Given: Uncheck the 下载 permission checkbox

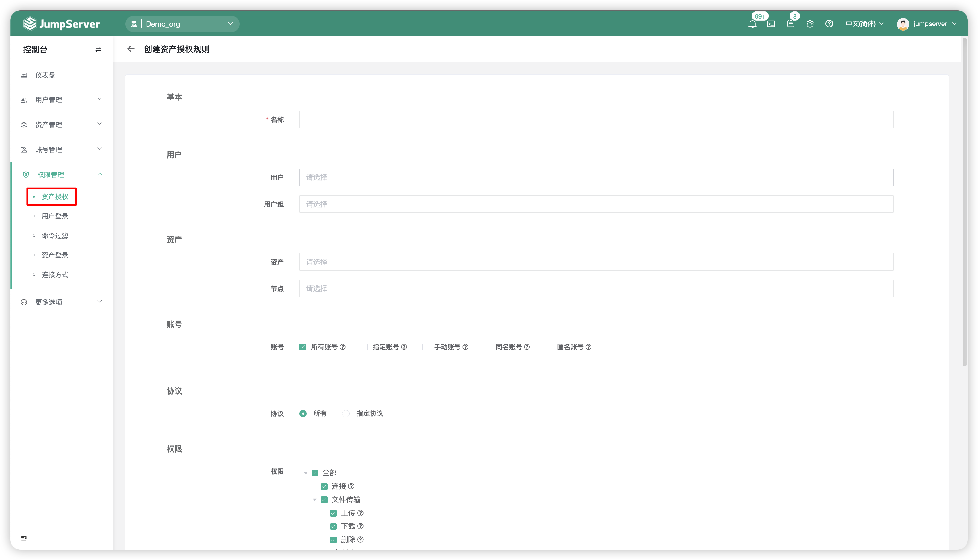Looking at the screenshot, I should click(333, 526).
